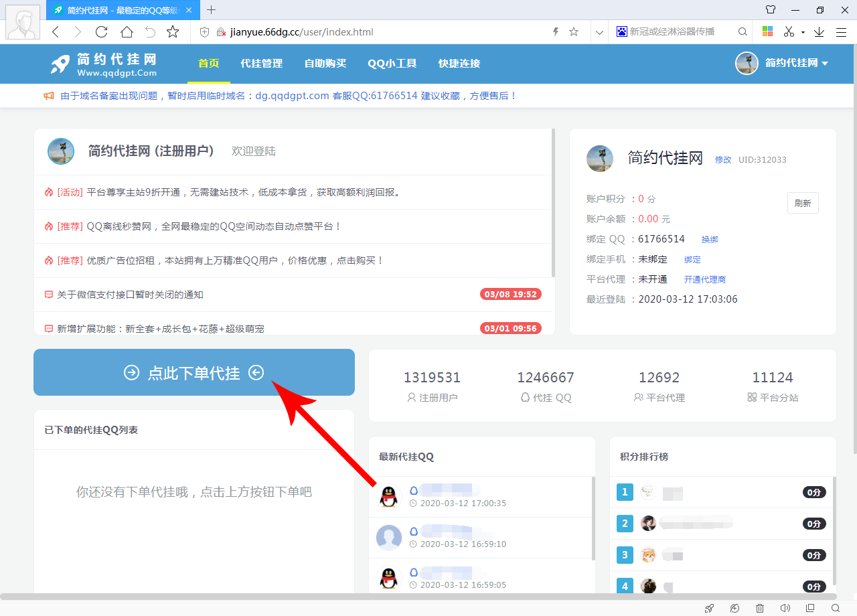Open a new tab with plus button

tap(212, 9)
